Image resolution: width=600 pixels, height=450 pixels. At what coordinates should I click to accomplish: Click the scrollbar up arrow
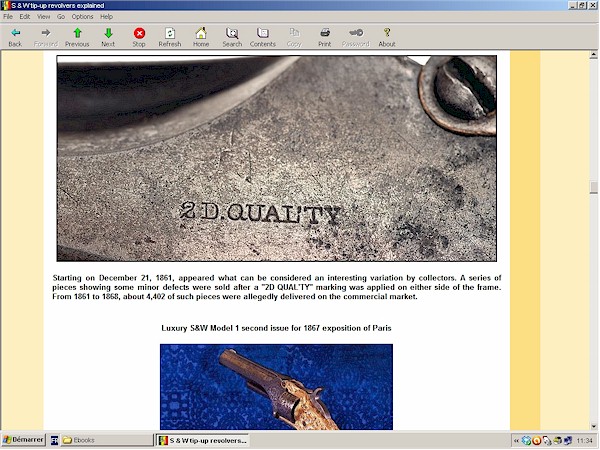pyautogui.click(x=593, y=55)
